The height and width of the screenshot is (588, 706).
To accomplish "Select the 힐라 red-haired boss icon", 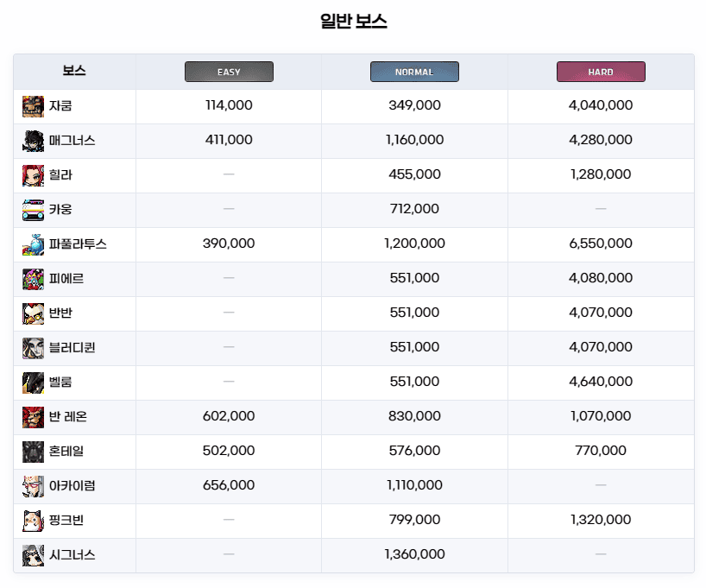I will [34, 175].
